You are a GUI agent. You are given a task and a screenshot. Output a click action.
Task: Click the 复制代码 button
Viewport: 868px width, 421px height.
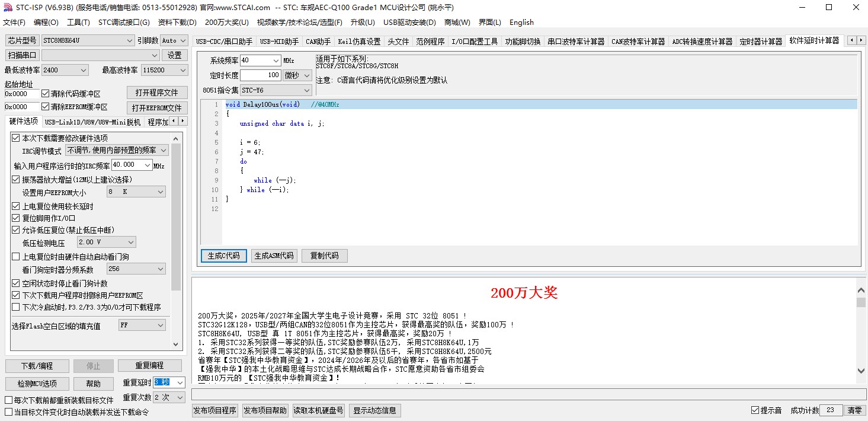[324, 256]
